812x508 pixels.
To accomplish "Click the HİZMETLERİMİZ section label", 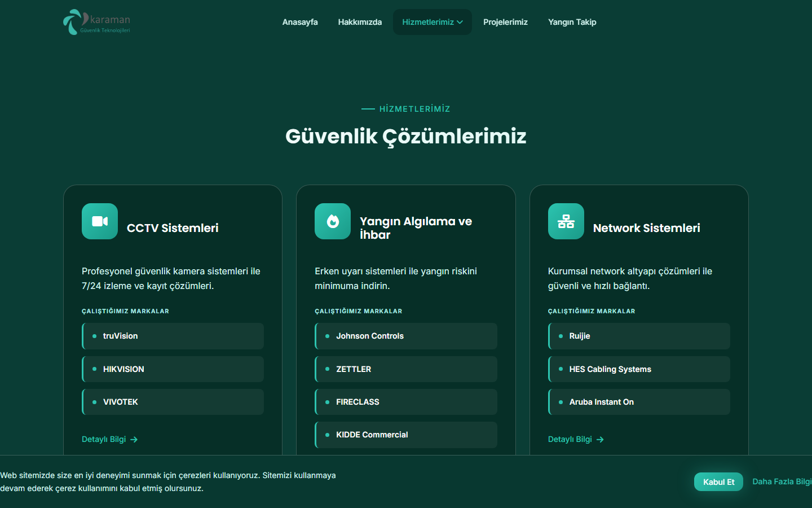I will (x=414, y=109).
